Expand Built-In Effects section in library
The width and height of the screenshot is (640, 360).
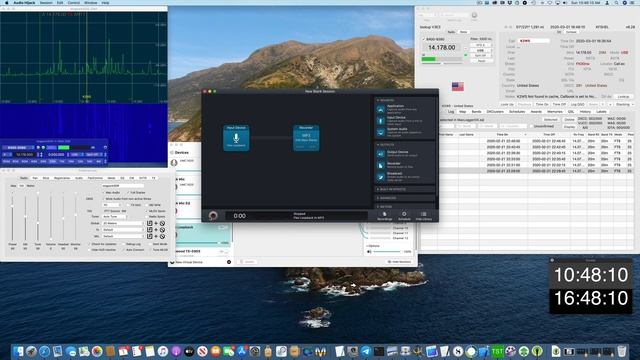[x=391, y=189]
